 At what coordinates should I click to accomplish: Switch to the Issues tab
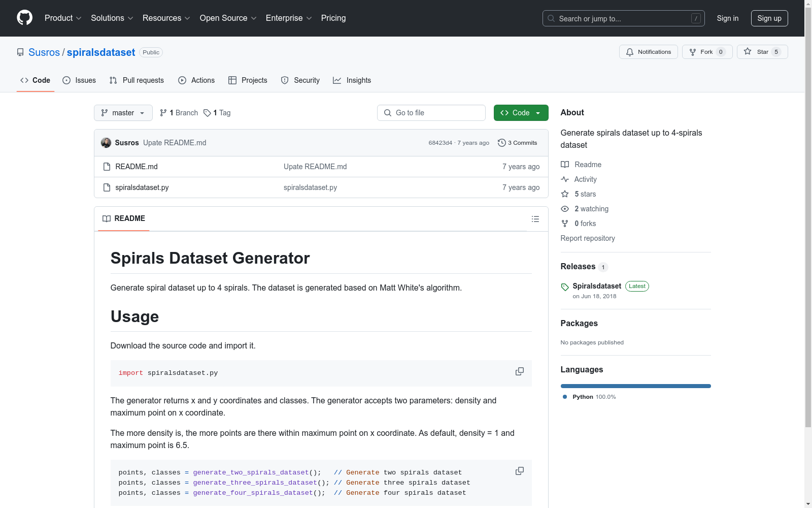tap(79, 80)
